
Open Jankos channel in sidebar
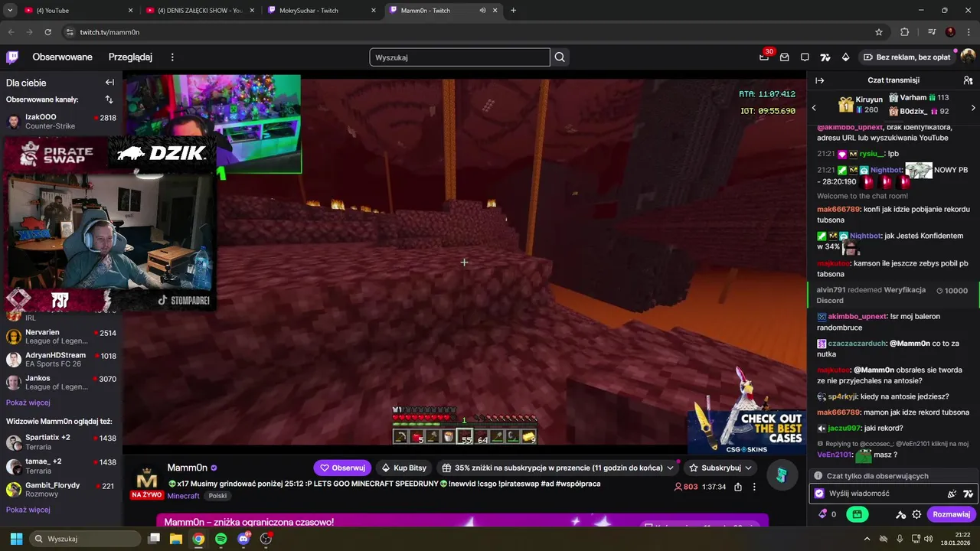point(61,383)
